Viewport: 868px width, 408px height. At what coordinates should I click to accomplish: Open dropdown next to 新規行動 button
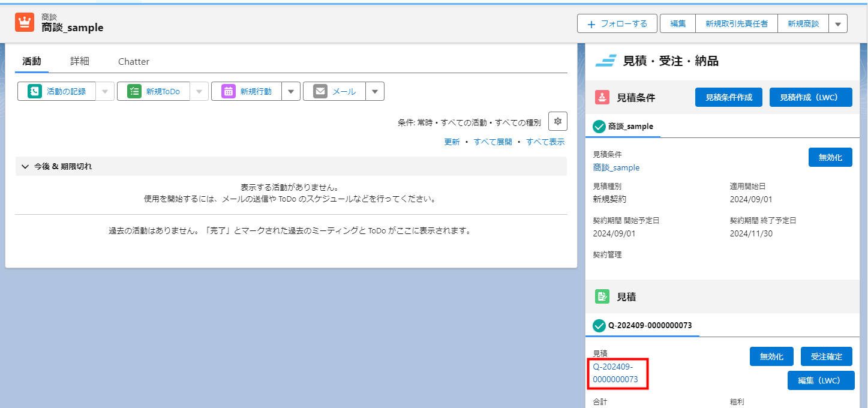290,91
